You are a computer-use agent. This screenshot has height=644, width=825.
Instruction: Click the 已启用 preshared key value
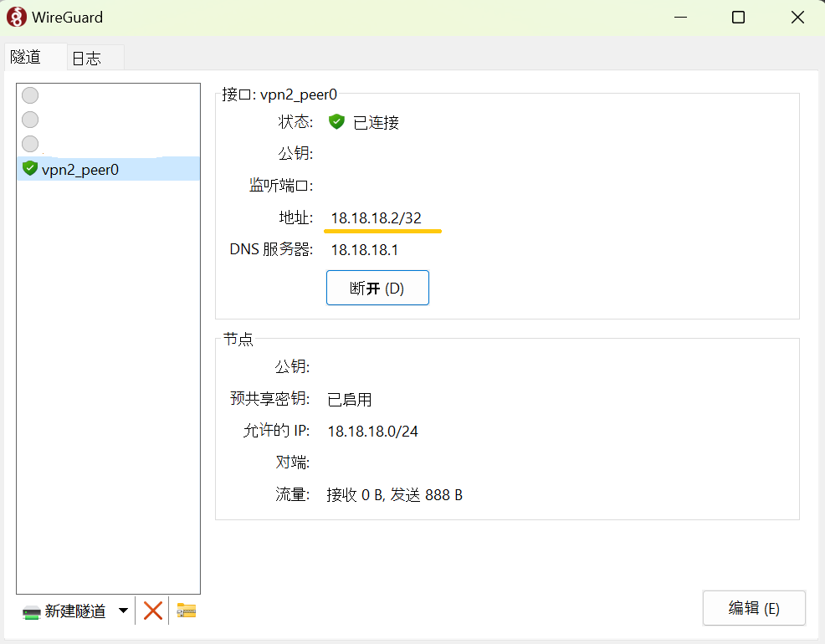[350, 400]
